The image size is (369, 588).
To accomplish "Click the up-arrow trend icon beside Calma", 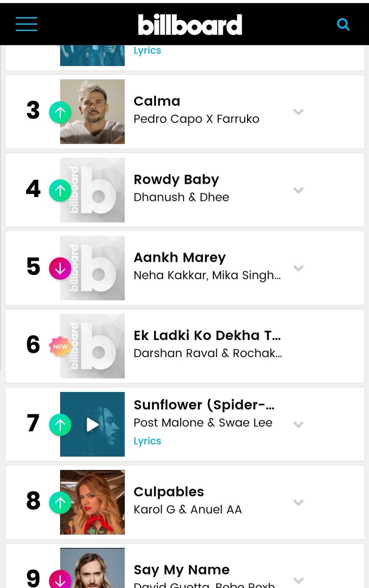I will (x=60, y=112).
